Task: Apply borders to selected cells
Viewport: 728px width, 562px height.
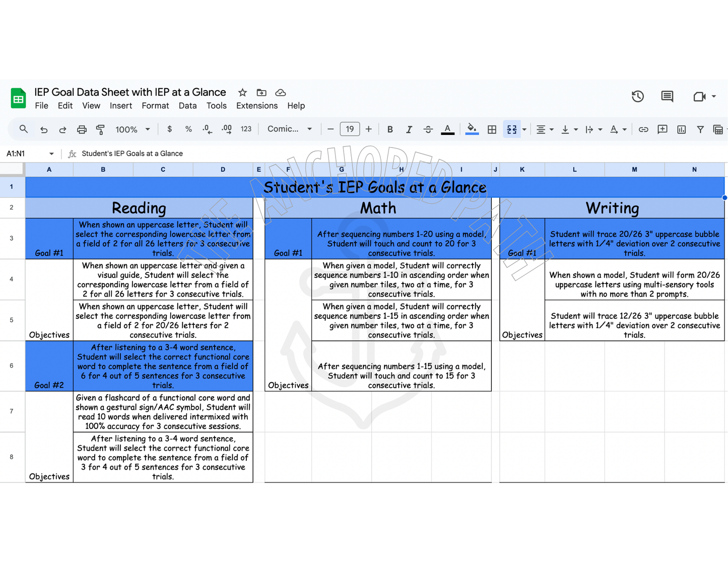Action: click(491, 129)
